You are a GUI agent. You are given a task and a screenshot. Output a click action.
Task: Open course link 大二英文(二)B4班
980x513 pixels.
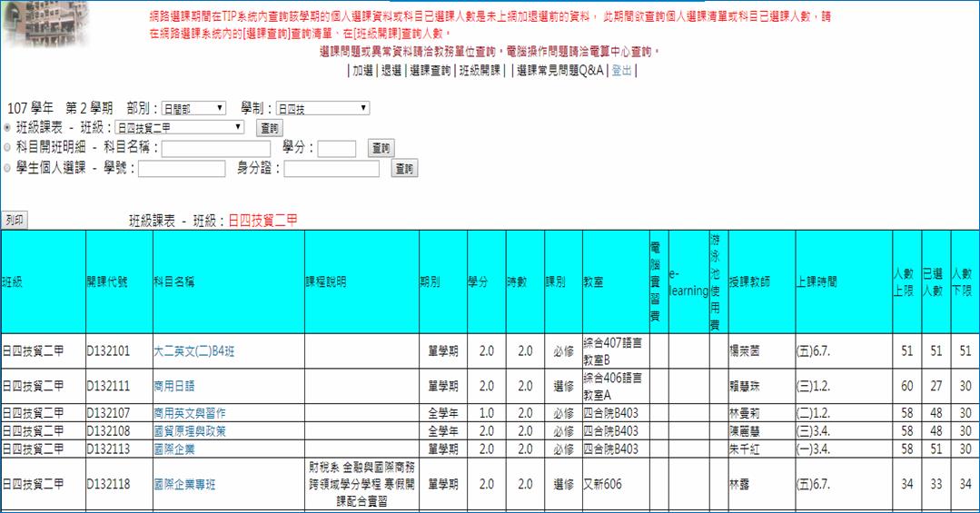pyautogui.click(x=194, y=351)
